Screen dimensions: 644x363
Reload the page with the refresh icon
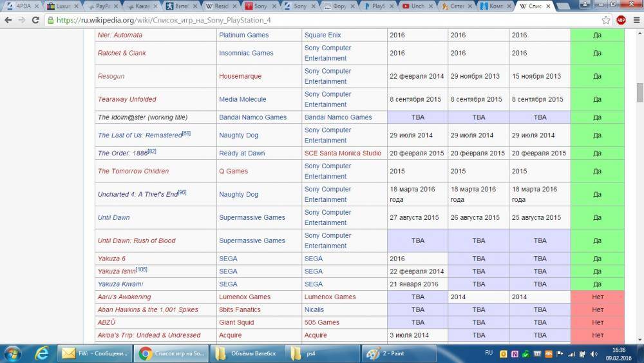click(x=37, y=20)
